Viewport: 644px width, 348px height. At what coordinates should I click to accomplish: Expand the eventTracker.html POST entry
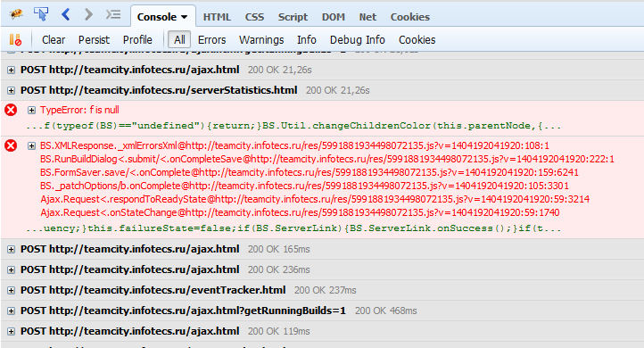[11, 291]
